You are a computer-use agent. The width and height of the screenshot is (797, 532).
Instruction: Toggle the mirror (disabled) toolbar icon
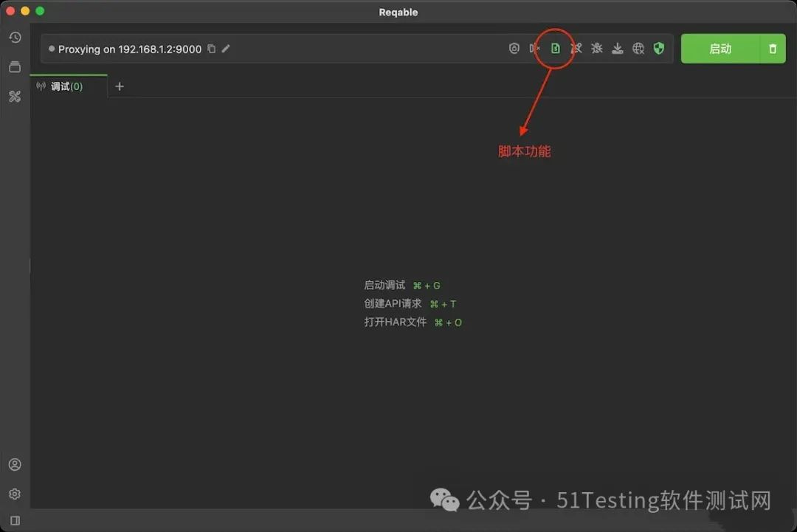pos(534,48)
